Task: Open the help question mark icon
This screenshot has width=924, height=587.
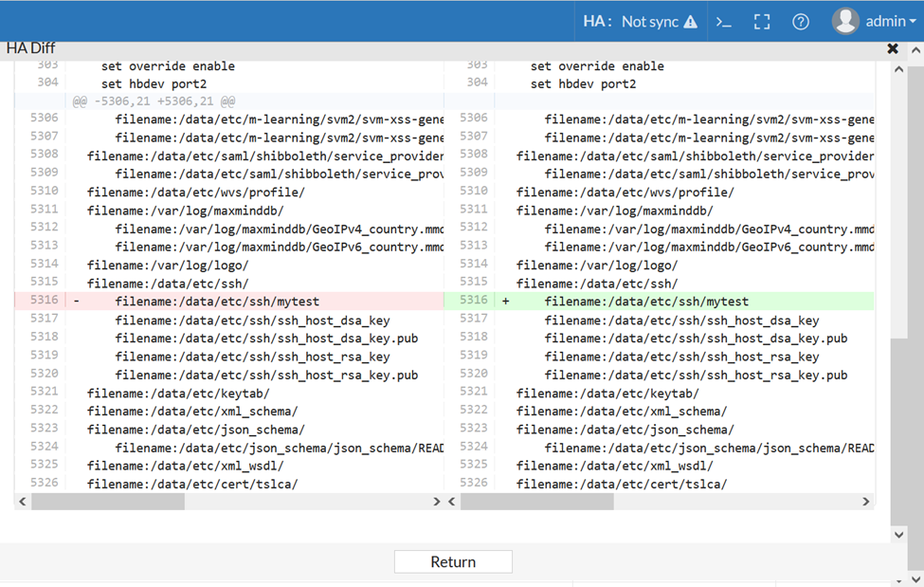Action: click(801, 21)
